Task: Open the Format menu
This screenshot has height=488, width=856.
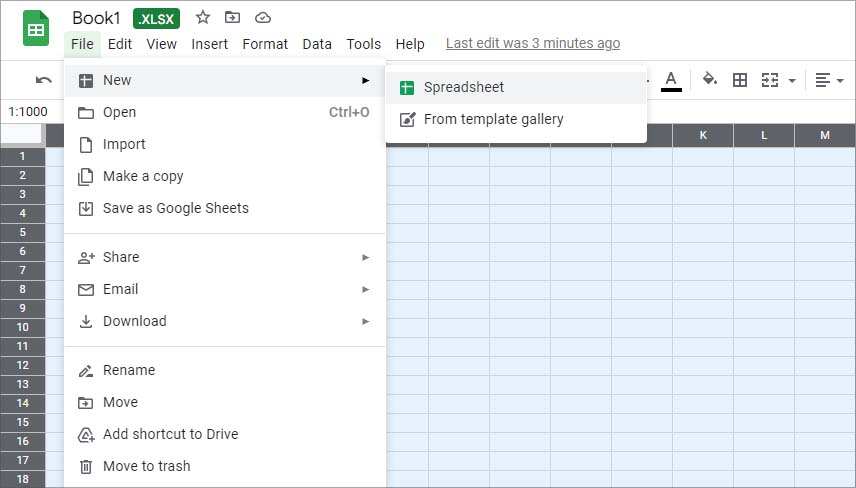Action: (x=265, y=44)
